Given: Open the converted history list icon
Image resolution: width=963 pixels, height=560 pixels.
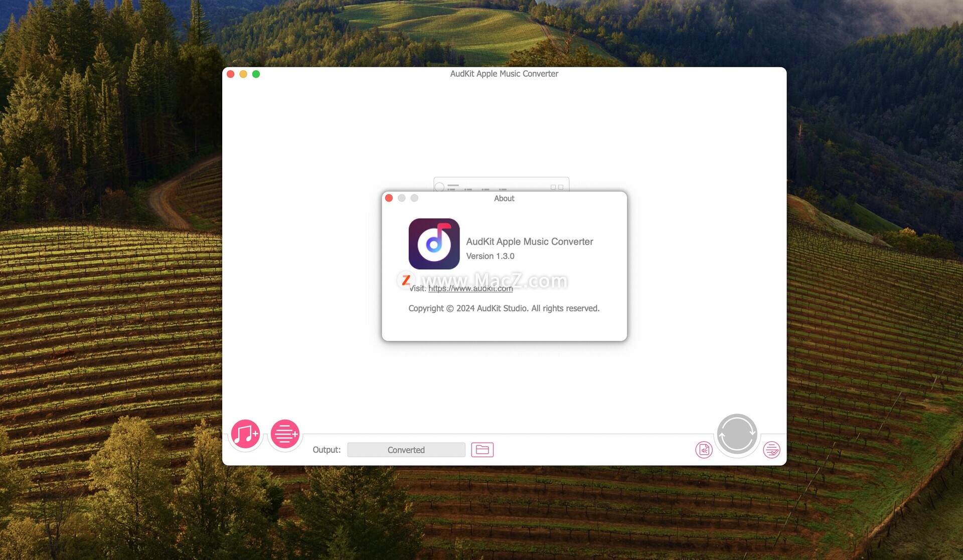Looking at the screenshot, I should coord(771,450).
